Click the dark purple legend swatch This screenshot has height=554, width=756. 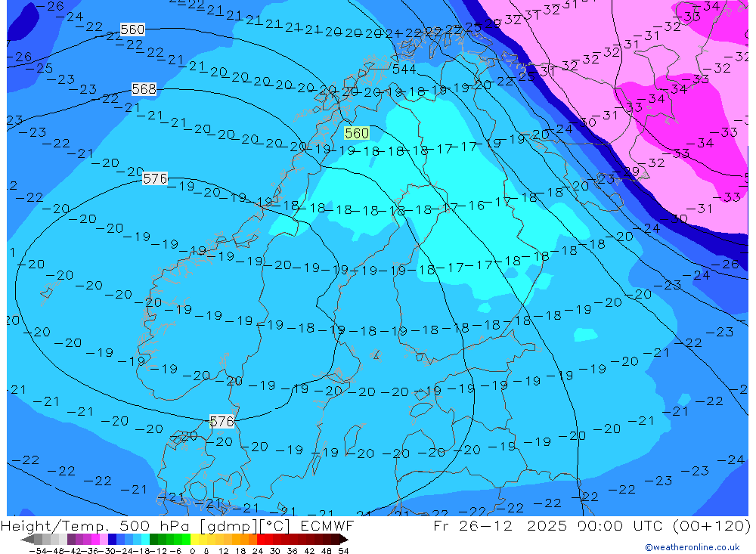[x=71, y=540]
